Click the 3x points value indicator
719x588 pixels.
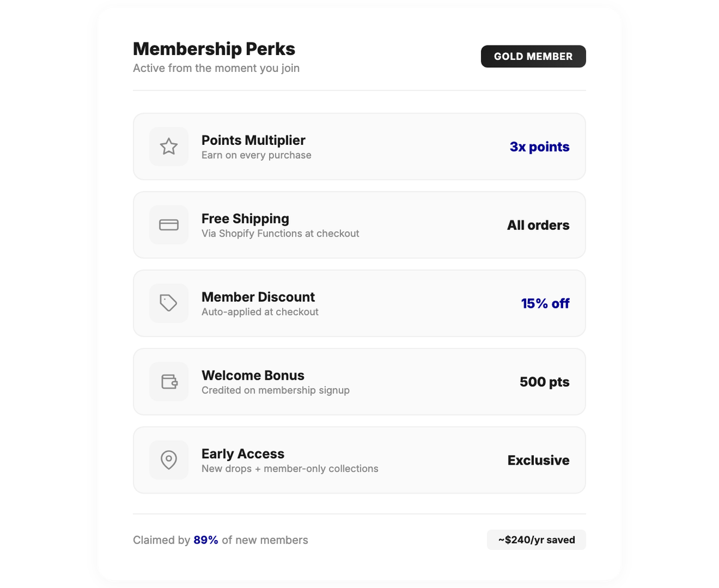pyautogui.click(x=539, y=146)
